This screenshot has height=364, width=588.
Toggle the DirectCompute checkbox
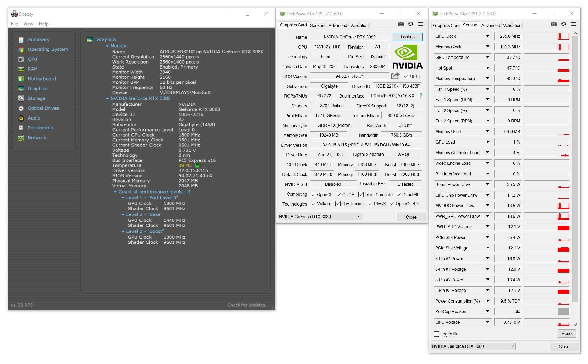pyautogui.click(x=361, y=195)
